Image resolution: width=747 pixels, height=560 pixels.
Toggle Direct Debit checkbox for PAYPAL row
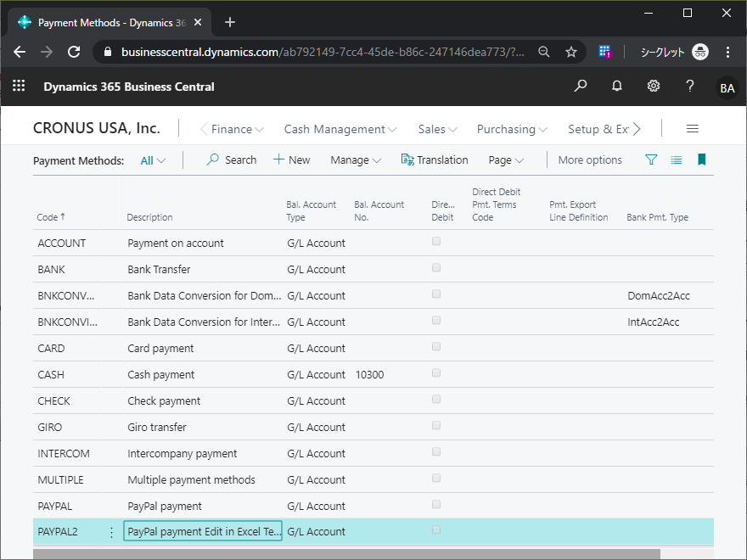click(436, 504)
